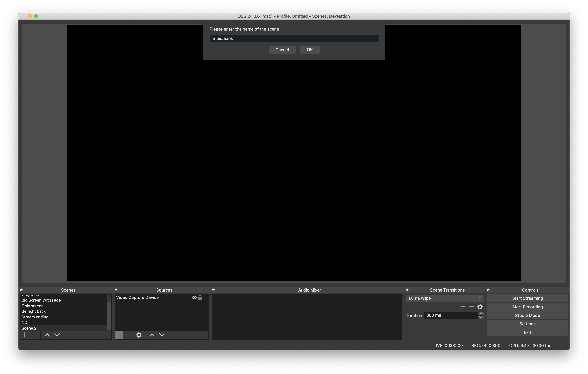Image resolution: width=588 pixels, height=374 pixels.
Task: Click the Scene Transitions settings gear icon
Action: pos(480,306)
